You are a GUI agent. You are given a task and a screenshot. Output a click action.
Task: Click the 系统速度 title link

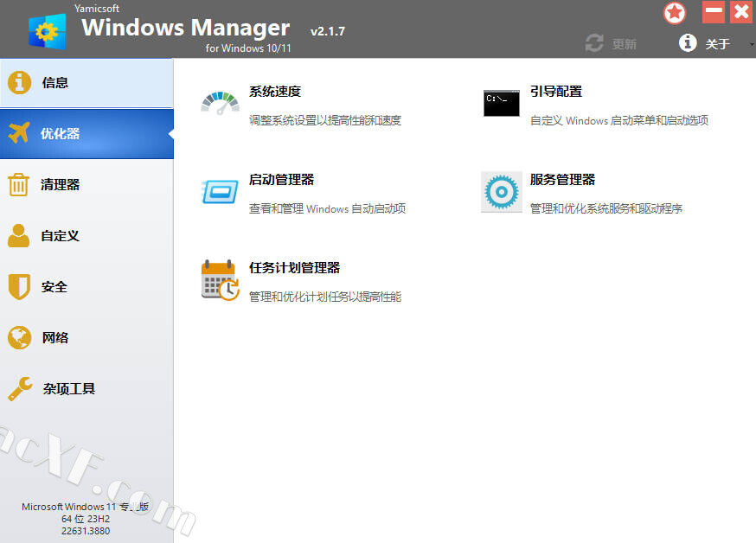point(275,92)
